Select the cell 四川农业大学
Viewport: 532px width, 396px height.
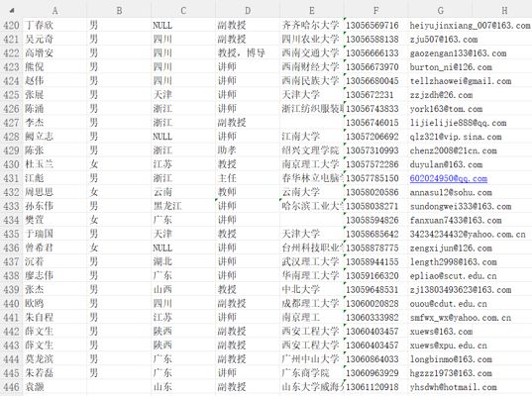[310, 39]
